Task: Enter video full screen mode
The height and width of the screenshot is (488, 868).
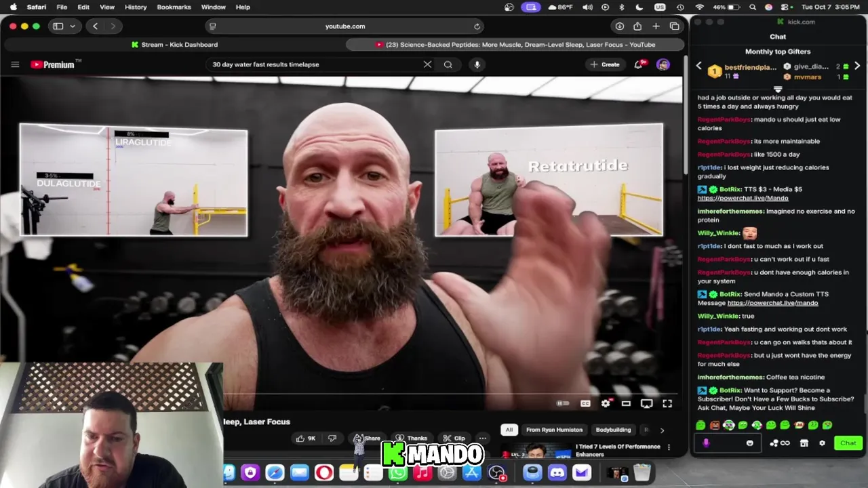Action: tap(667, 404)
